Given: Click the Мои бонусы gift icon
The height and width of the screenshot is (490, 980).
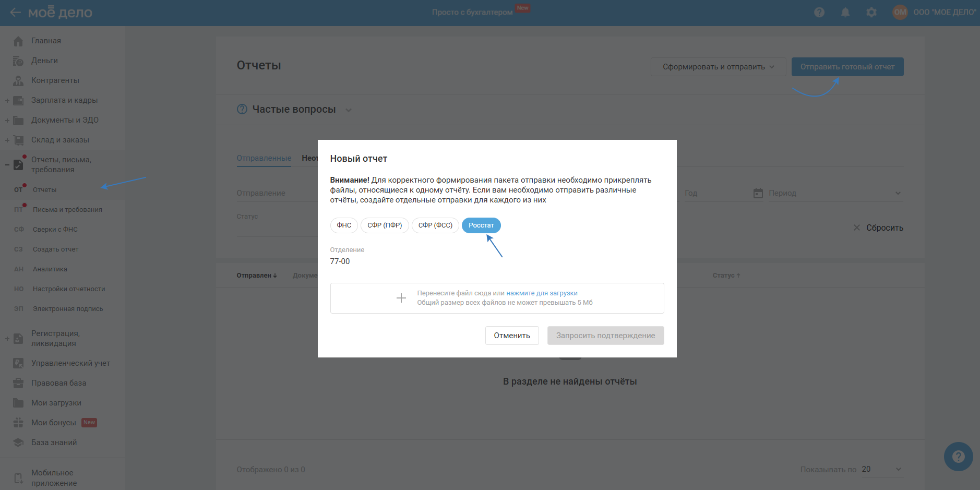Looking at the screenshot, I should coord(18,423).
